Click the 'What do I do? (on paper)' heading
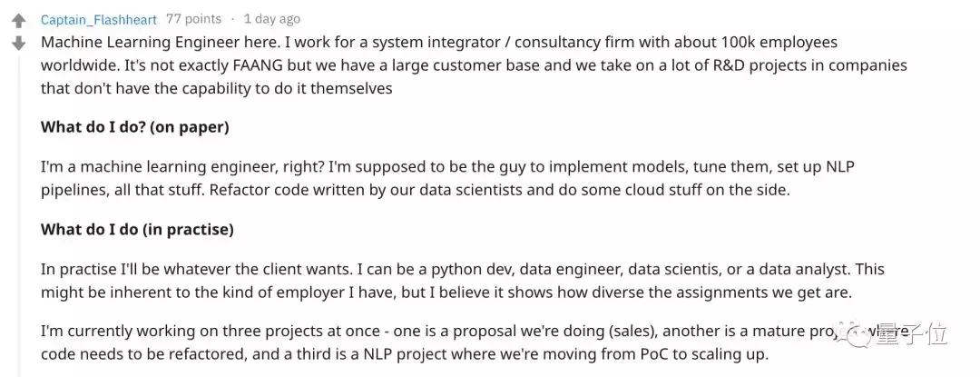Screen dimensions: 980x377 [135, 127]
